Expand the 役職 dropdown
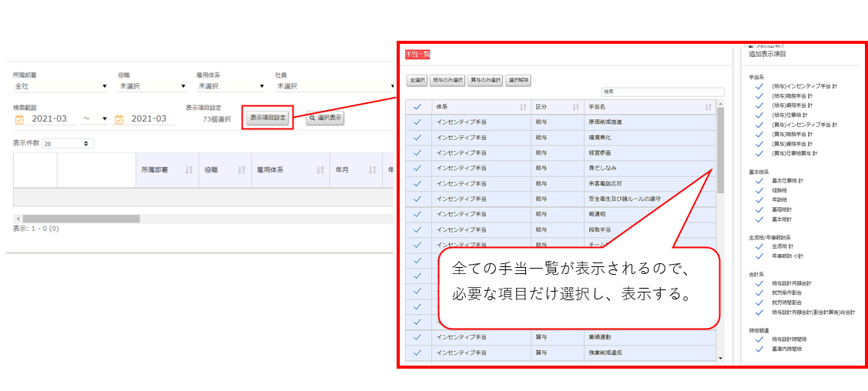Viewport: 868px width, 391px height. click(x=152, y=86)
